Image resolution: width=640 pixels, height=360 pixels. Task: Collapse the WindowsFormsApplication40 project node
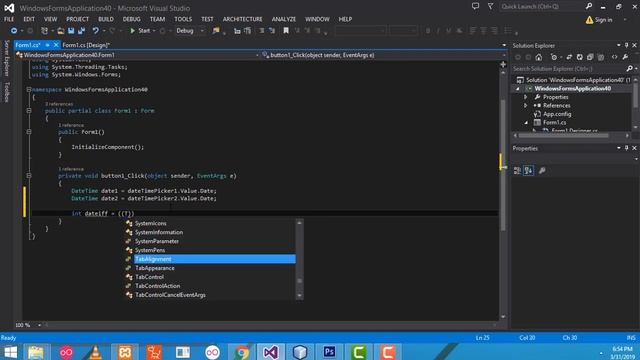pos(518,89)
